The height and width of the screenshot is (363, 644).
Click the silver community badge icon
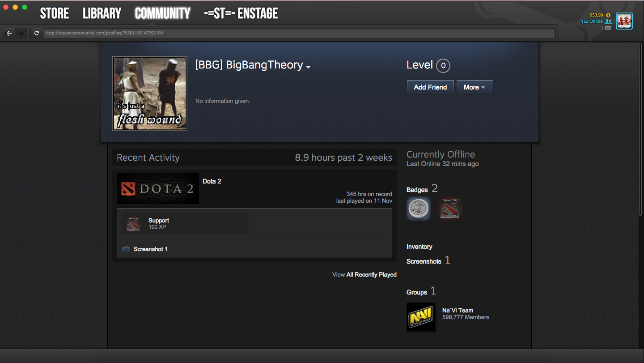(x=419, y=208)
